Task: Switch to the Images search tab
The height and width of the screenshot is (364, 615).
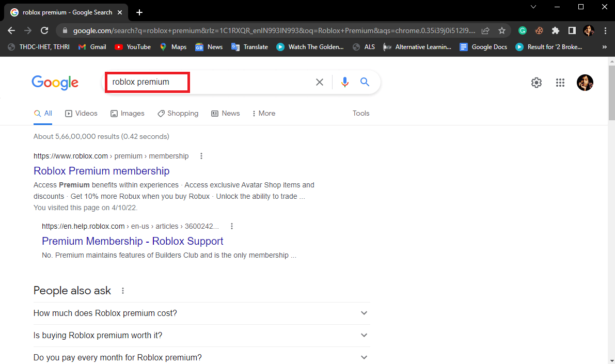Action: pos(127,113)
